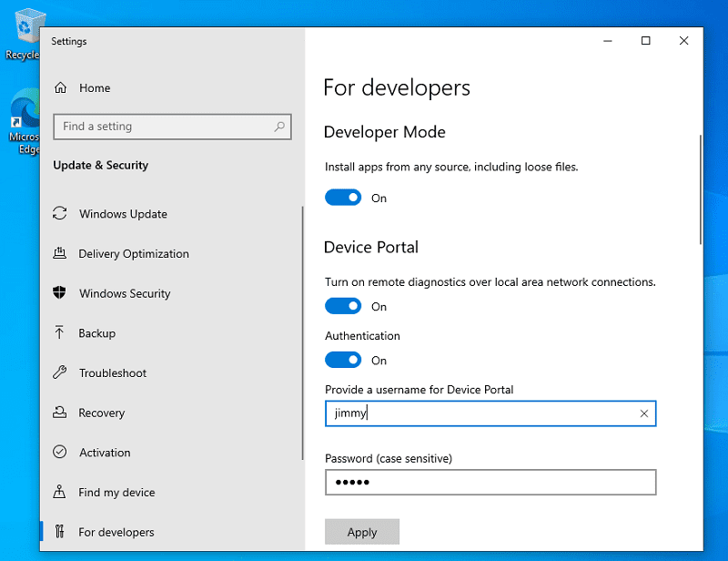This screenshot has width=728, height=561.
Task: Go to Settings Home
Action: click(172, 87)
